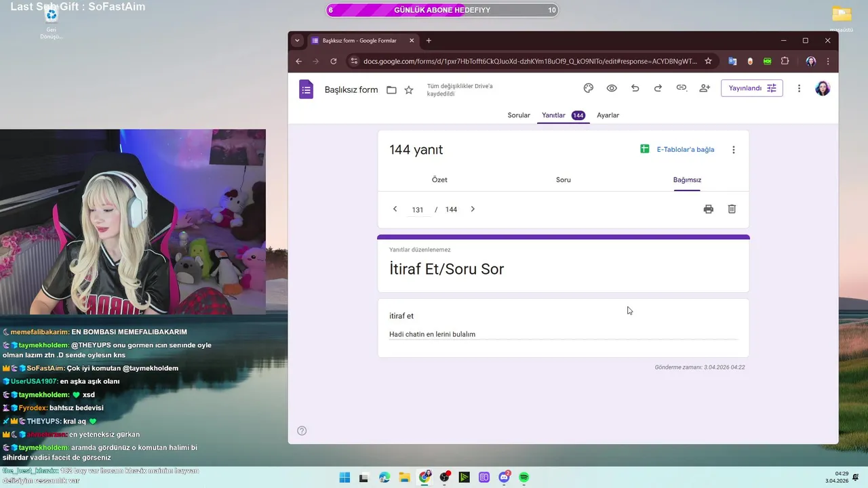
Task: Go to next response arrow
Action: tap(473, 209)
